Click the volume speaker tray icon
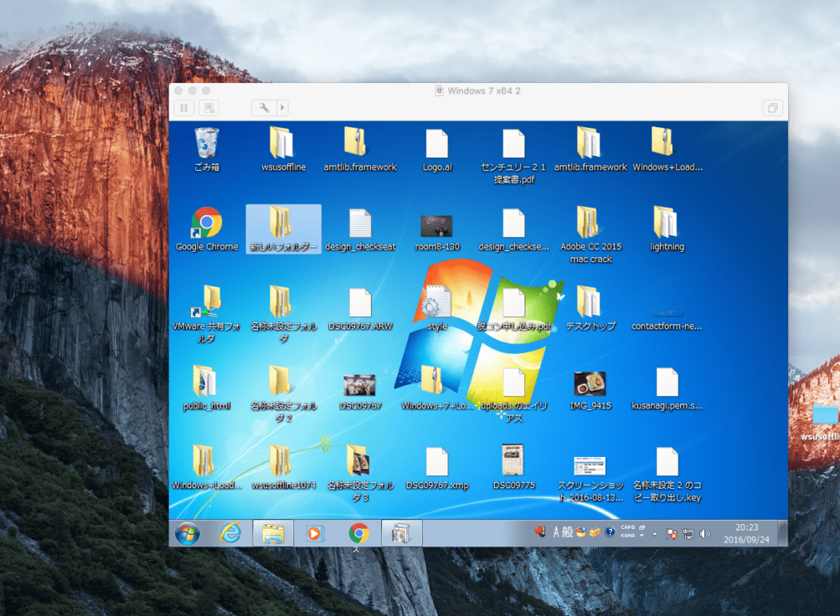 click(704, 533)
